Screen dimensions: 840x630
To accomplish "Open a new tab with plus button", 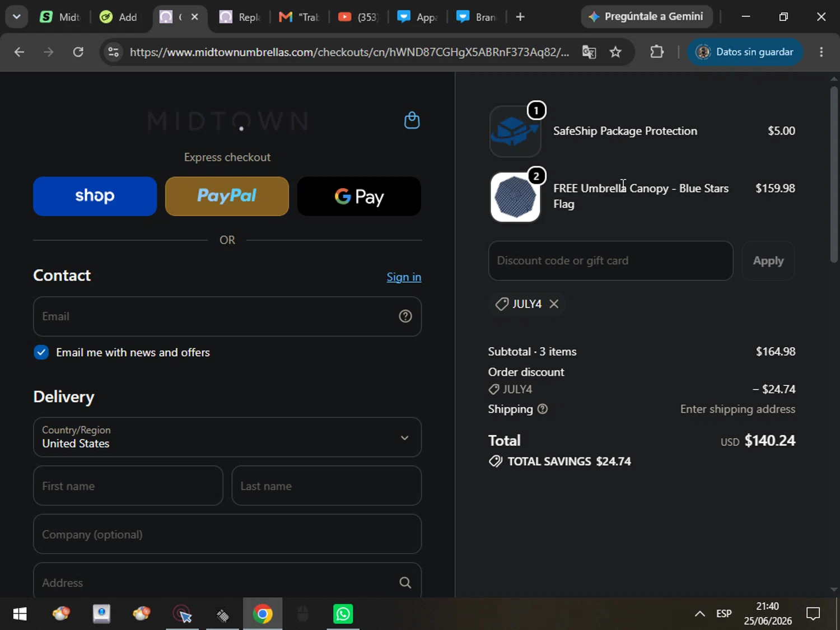I will point(520,17).
